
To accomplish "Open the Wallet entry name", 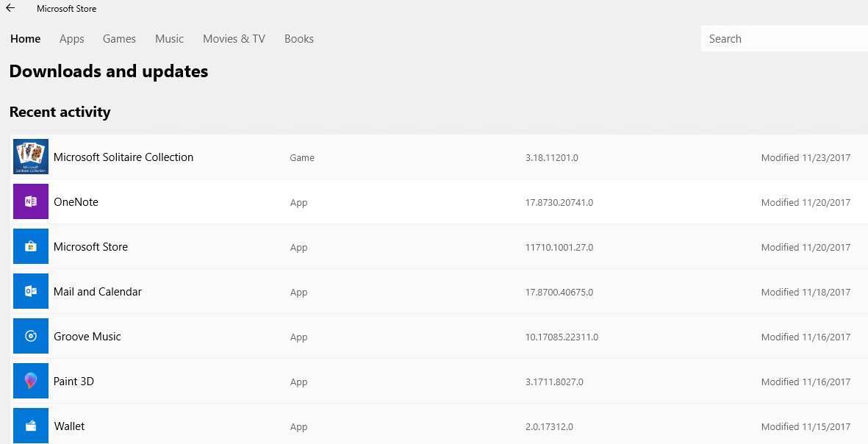I will [69, 426].
